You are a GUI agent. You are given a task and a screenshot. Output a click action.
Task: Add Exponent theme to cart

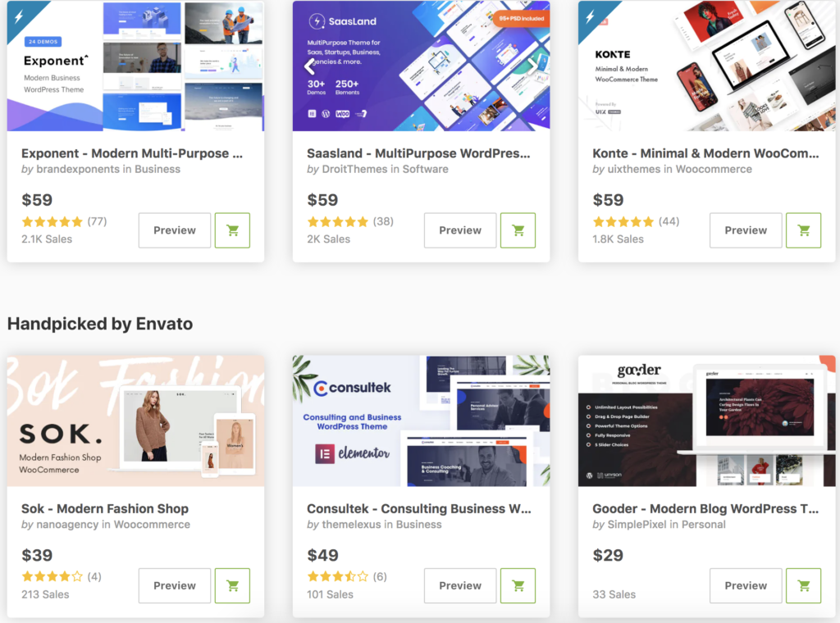coord(232,230)
